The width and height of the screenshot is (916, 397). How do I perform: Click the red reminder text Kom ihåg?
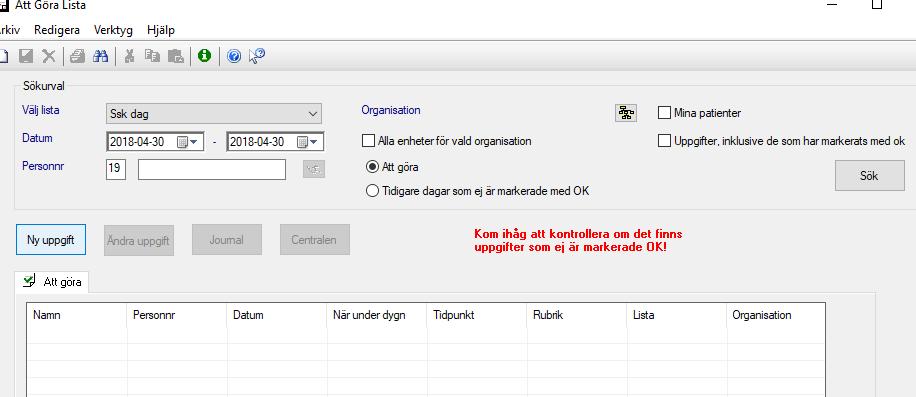coord(578,241)
